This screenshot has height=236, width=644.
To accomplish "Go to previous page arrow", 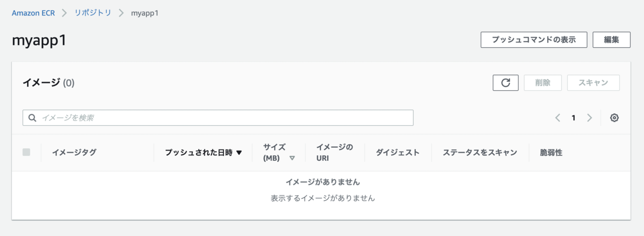I will (558, 118).
